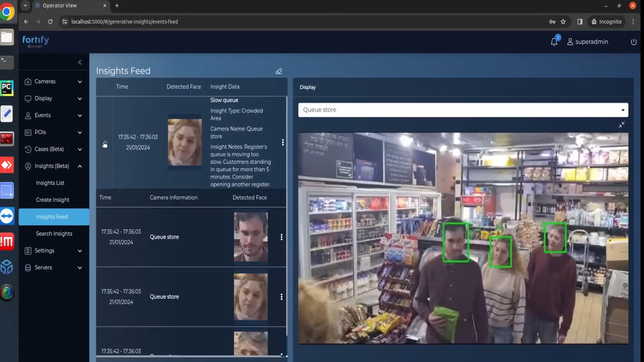Image resolution: width=644 pixels, height=362 pixels.
Task: Expand the Servers menu chevron
Action: 80,268
